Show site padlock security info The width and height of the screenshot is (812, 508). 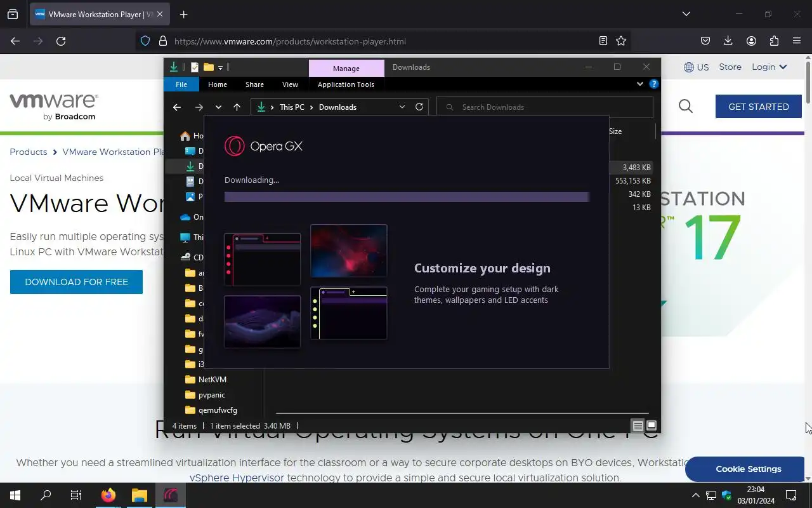point(163,41)
